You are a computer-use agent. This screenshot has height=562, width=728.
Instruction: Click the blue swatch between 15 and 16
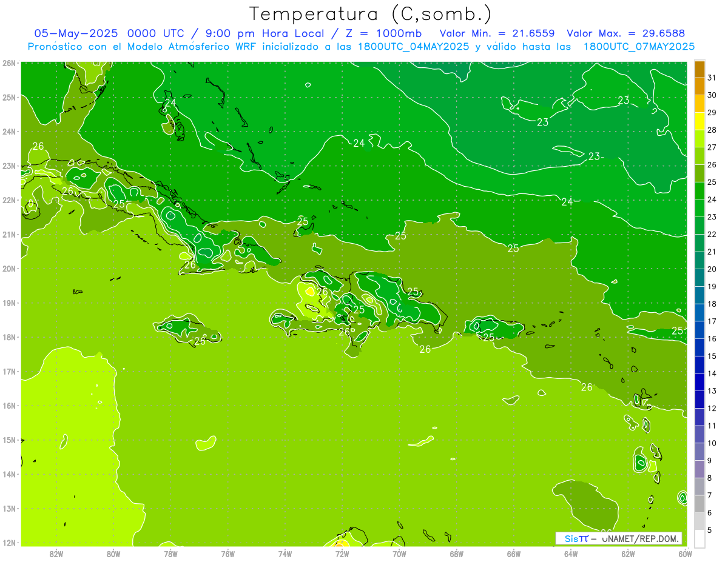[x=699, y=347]
